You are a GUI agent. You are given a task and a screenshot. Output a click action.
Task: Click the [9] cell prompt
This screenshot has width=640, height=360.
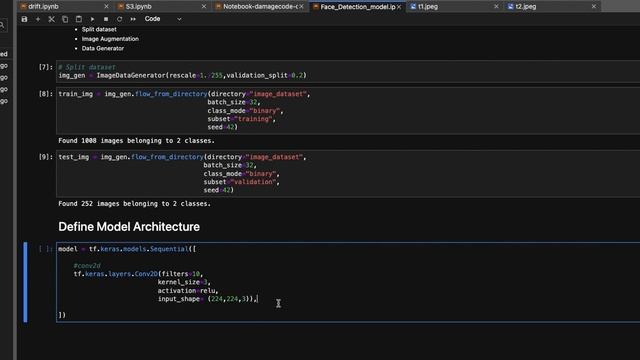46,157
